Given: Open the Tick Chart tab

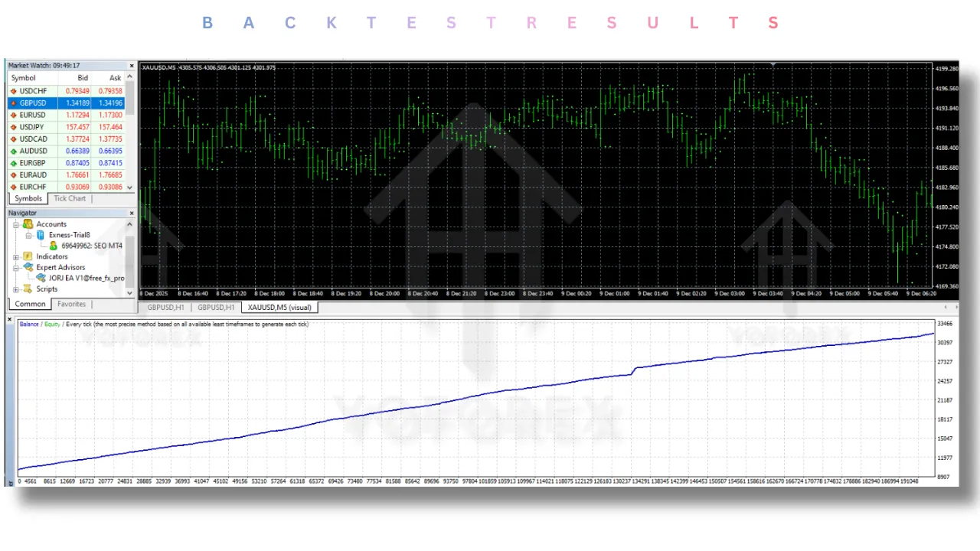Looking at the screenshot, I should 70,198.
